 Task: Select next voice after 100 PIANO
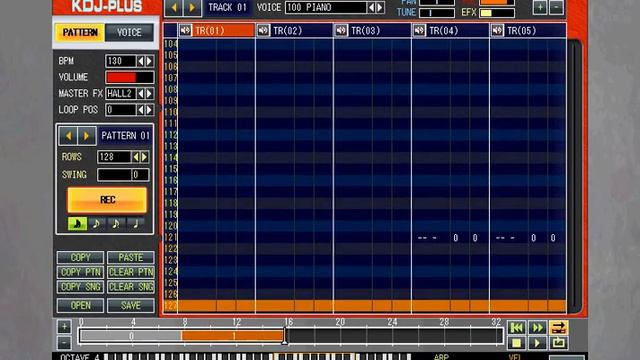click(380, 7)
